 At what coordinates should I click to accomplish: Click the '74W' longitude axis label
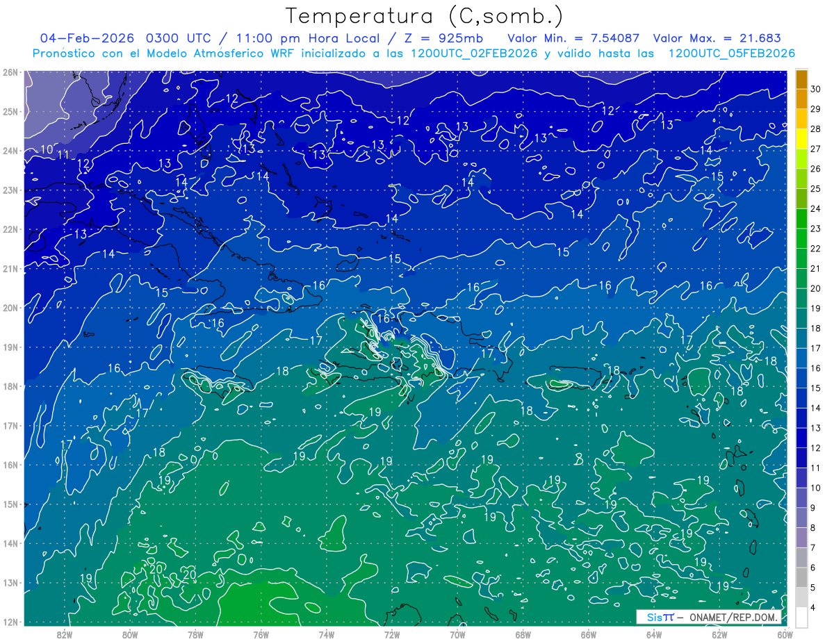pyautogui.click(x=327, y=634)
